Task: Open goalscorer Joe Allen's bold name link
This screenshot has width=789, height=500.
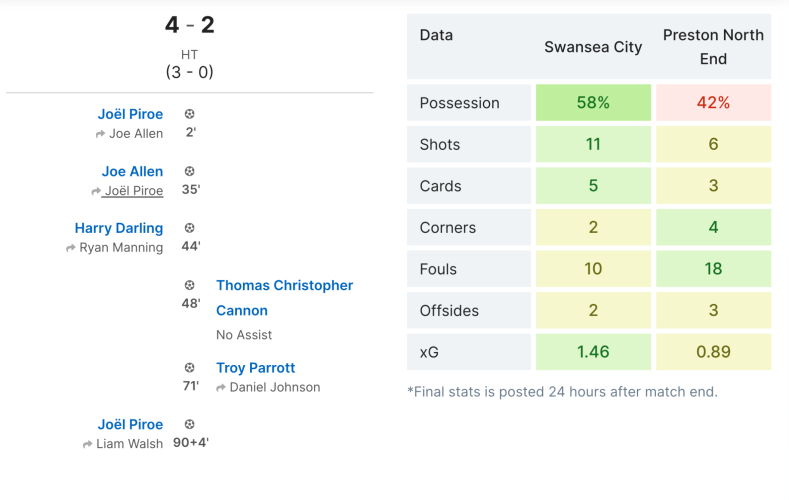Action: click(132, 171)
